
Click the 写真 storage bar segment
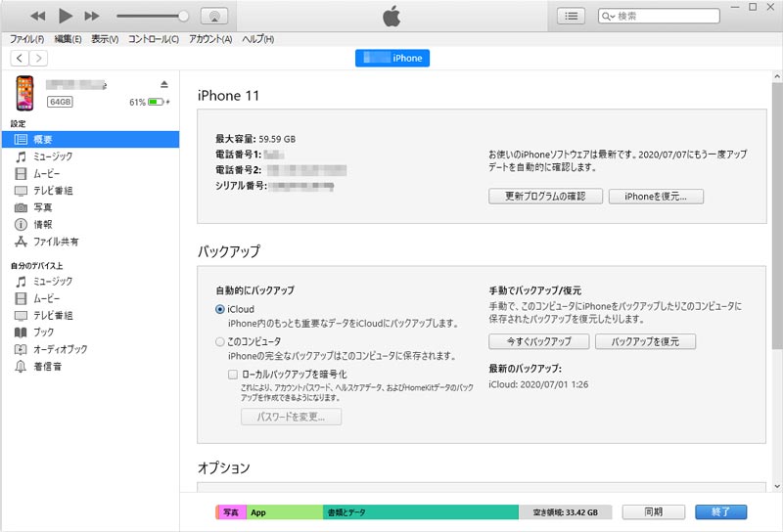pyautogui.click(x=233, y=512)
